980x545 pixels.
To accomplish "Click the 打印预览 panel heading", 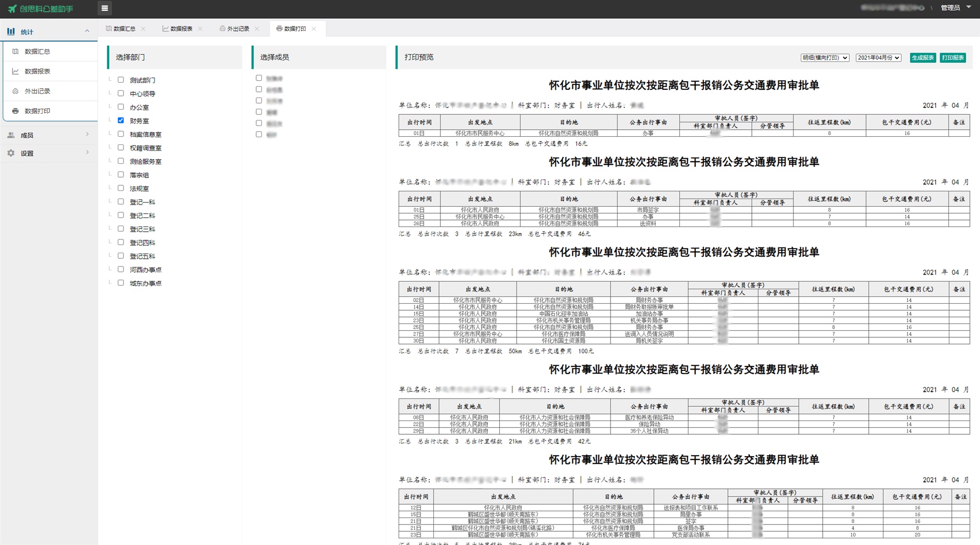I will [x=419, y=57].
